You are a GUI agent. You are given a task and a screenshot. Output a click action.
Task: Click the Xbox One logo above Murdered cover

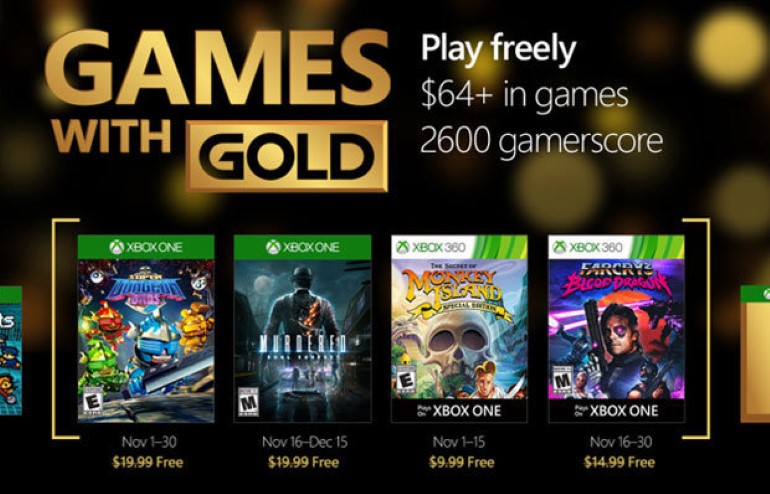pyautogui.click(x=302, y=247)
